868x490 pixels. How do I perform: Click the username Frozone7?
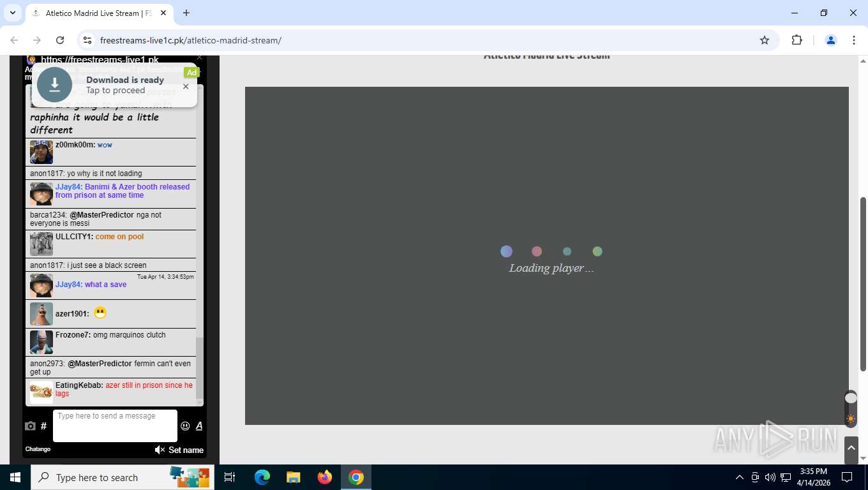[x=73, y=335]
